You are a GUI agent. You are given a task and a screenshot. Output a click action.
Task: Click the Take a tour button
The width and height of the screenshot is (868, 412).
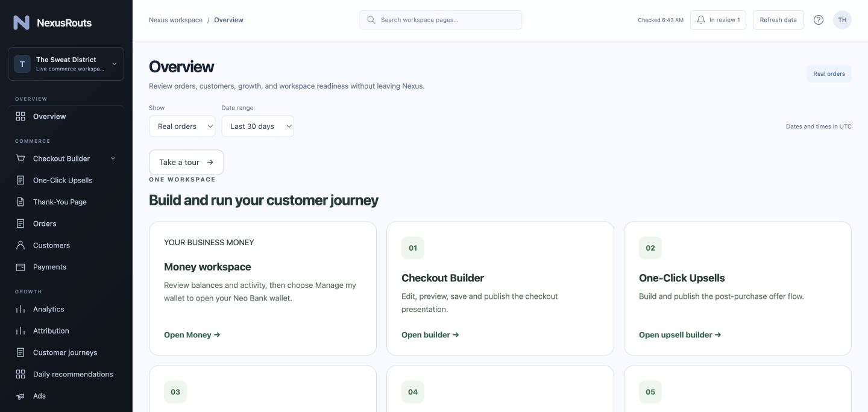(186, 162)
